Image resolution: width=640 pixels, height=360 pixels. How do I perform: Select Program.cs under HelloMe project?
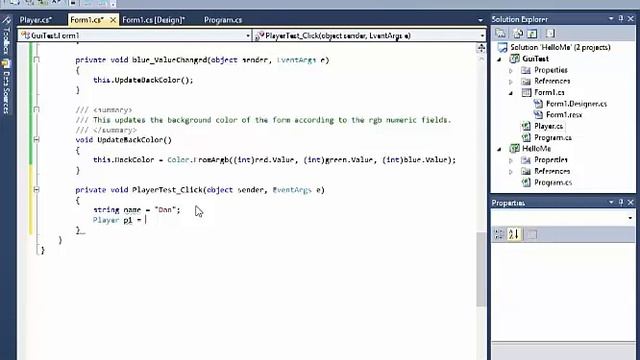(x=553, y=182)
